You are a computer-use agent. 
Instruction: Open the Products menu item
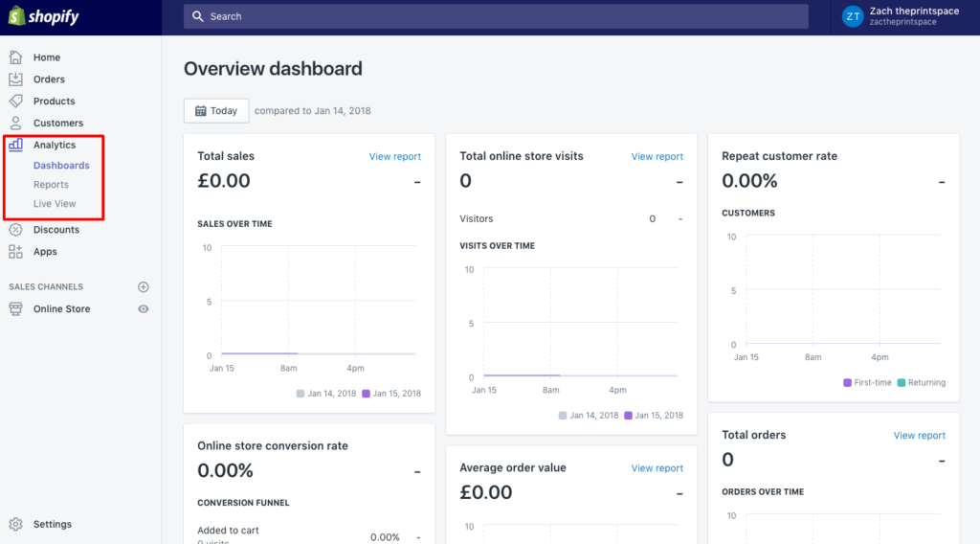[x=54, y=101]
